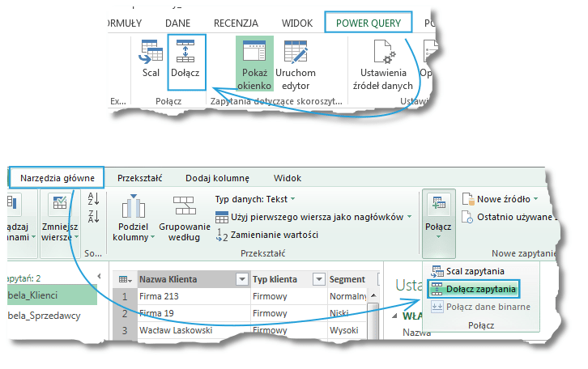Switch to the POWER QUERY ribbon tab
Screen dimensions: 588x369
point(368,23)
